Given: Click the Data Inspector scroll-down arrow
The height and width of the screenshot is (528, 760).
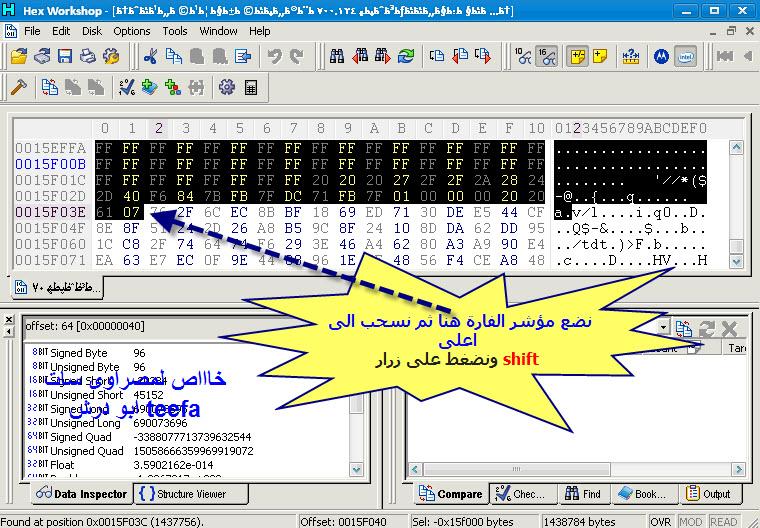Looking at the screenshot, I should (357, 469).
